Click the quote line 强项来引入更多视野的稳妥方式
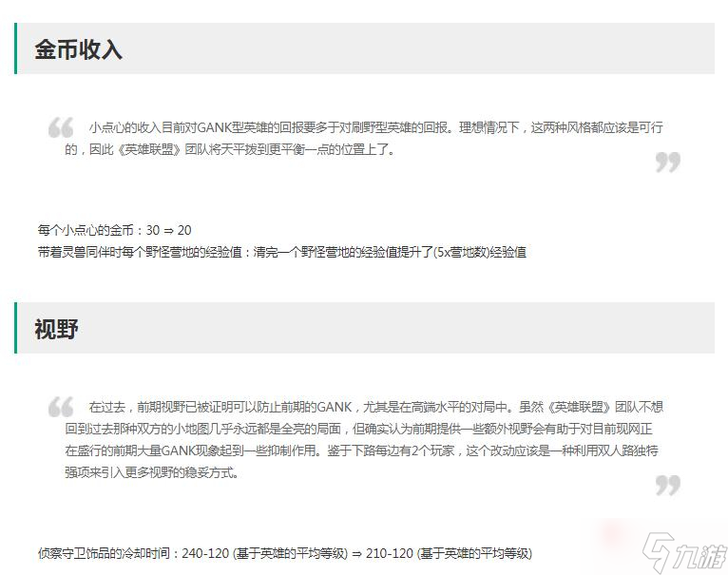 click(x=152, y=472)
